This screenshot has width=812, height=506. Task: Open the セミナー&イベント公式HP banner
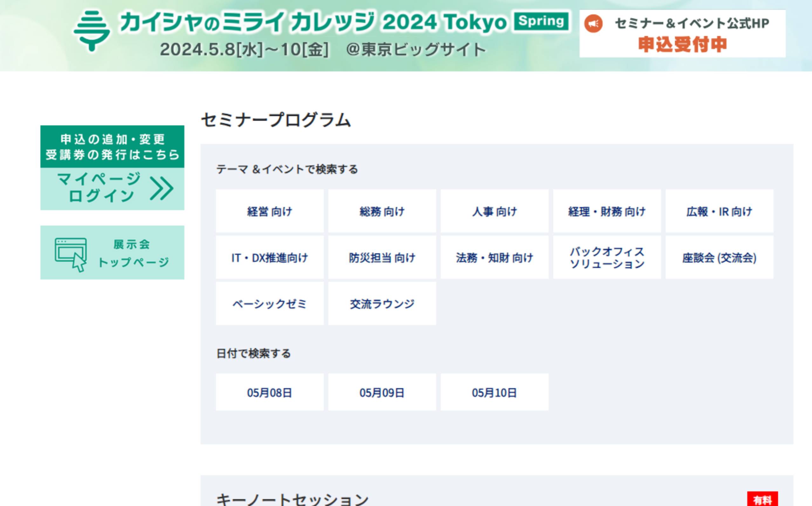(x=682, y=33)
